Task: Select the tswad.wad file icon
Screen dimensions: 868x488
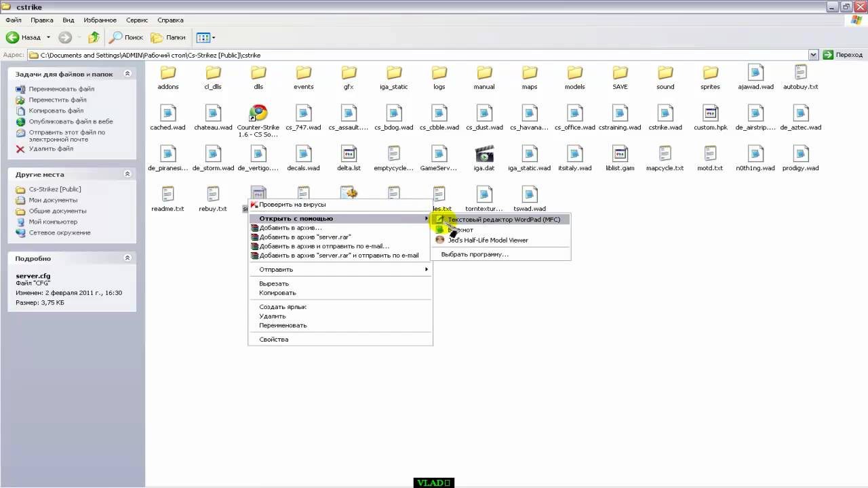Action: [x=530, y=195]
